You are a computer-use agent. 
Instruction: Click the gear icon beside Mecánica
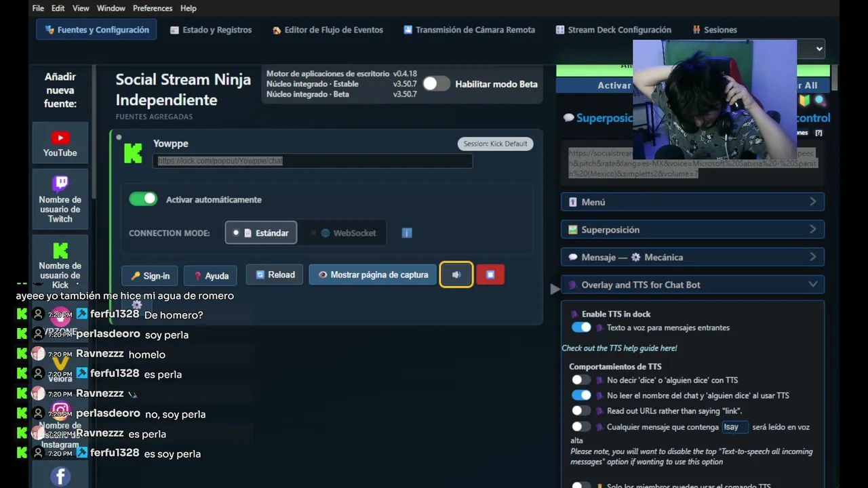point(635,258)
